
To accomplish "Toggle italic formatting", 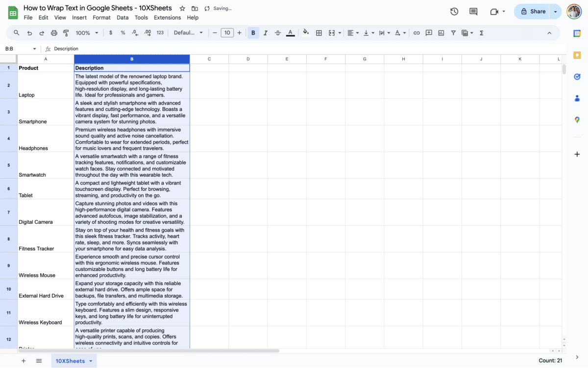I will pyautogui.click(x=265, y=32).
